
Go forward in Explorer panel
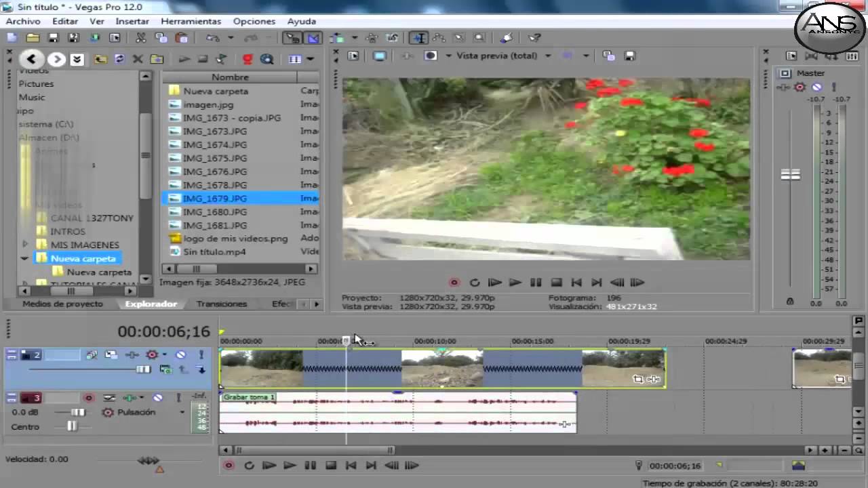(57, 59)
